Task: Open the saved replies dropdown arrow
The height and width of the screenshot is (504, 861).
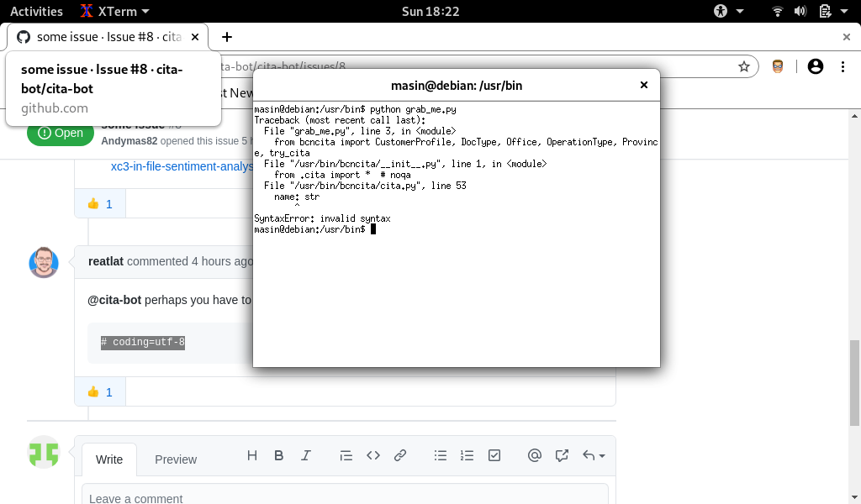Action: pos(600,455)
